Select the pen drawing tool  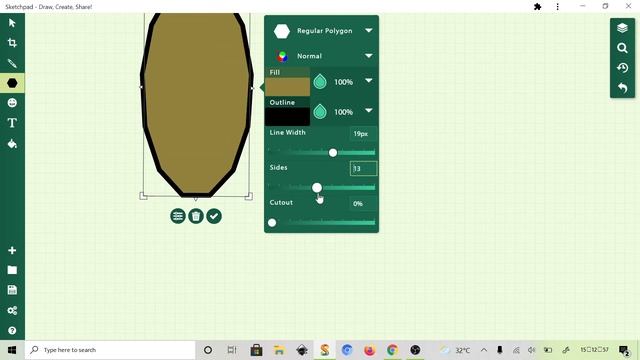12,63
